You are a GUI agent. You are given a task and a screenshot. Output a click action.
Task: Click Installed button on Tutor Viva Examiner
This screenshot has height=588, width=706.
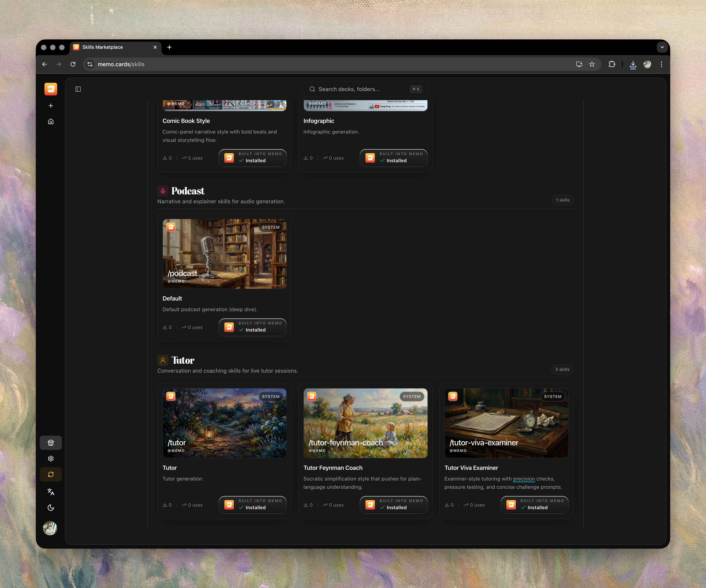pos(534,505)
